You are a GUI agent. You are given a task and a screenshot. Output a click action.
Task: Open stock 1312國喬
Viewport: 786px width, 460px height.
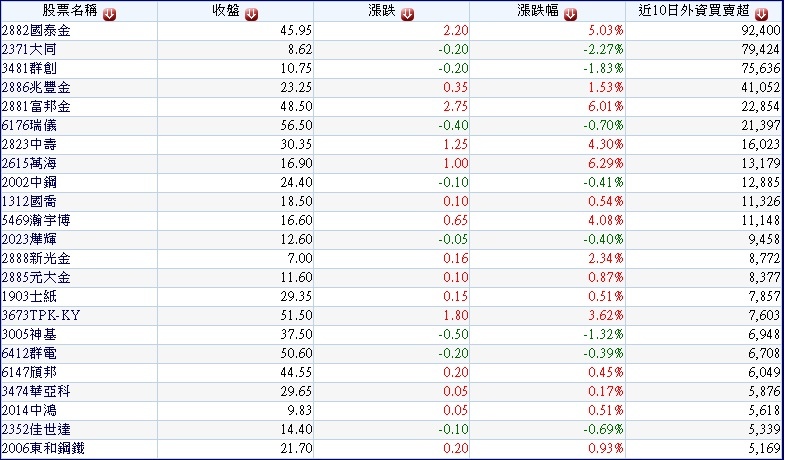coord(29,201)
